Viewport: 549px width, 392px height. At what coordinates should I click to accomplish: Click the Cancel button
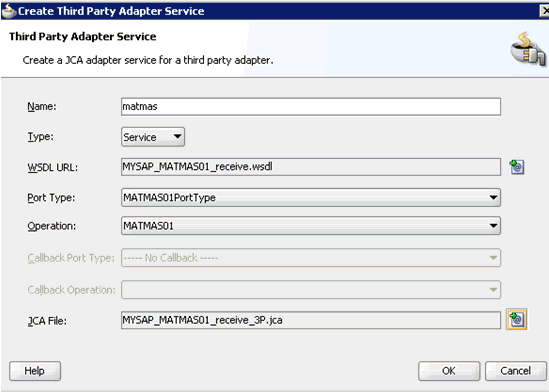point(515,371)
